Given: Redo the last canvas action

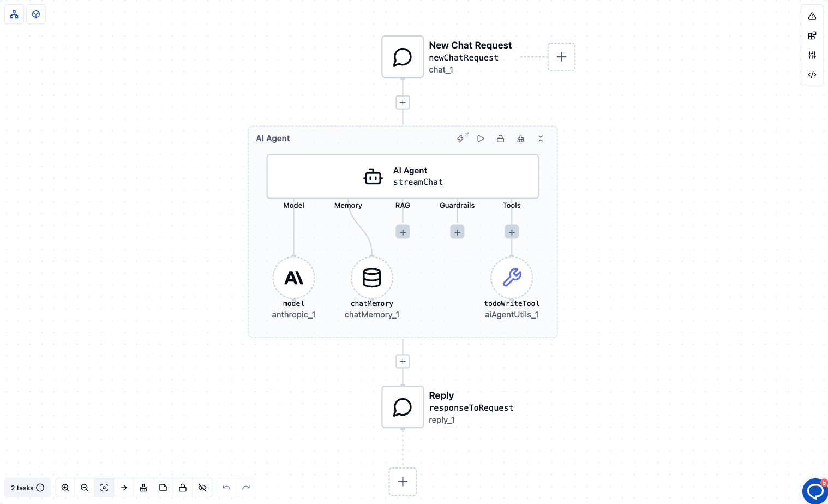Looking at the screenshot, I should tap(246, 488).
